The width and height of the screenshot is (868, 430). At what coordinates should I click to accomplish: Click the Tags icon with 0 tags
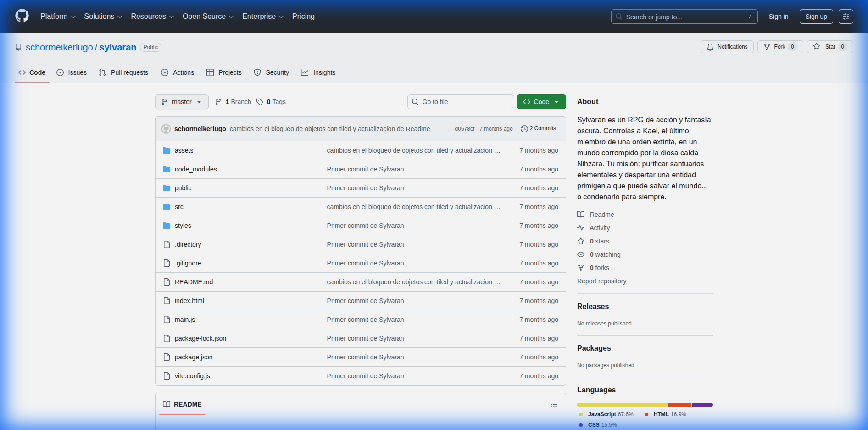click(x=260, y=102)
